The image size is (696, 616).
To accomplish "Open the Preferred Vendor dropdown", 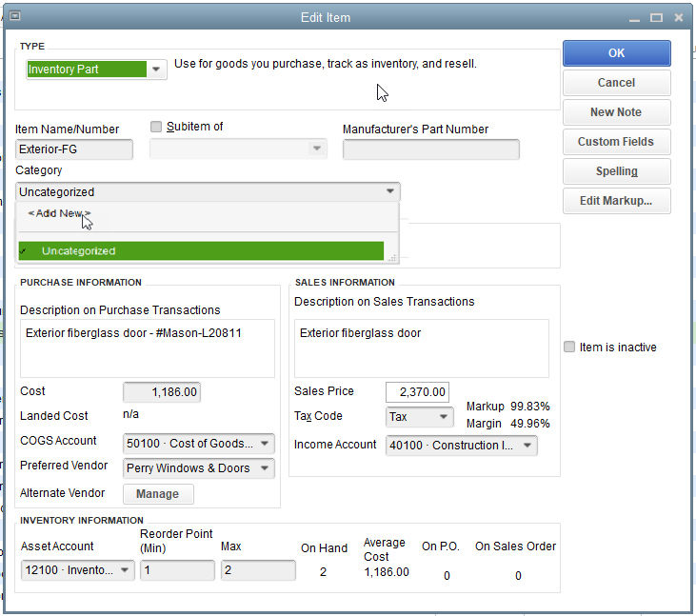I will pos(264,468).
